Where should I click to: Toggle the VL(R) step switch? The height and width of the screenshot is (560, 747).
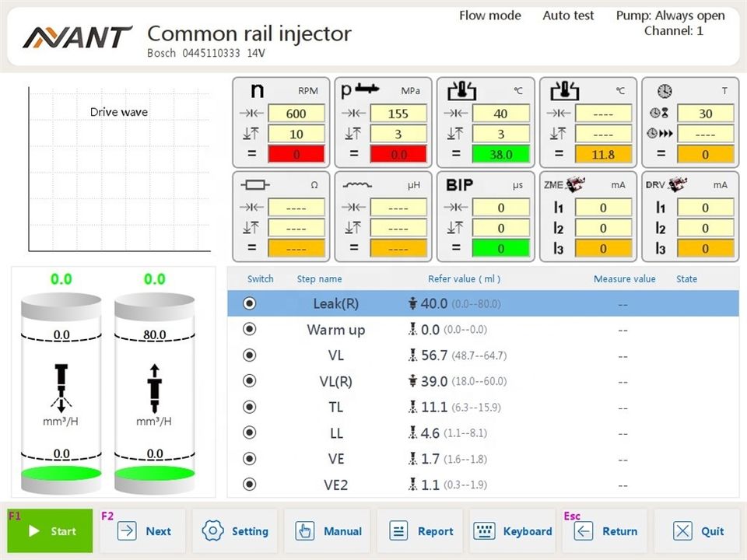tap(249, 381)
